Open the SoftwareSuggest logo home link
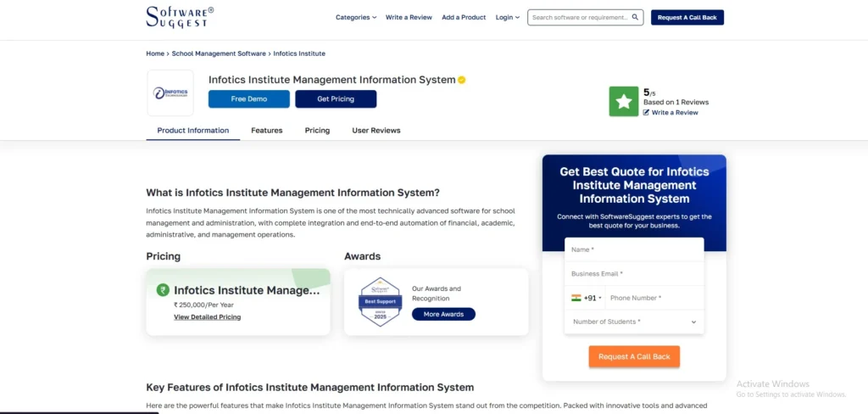 180,17
